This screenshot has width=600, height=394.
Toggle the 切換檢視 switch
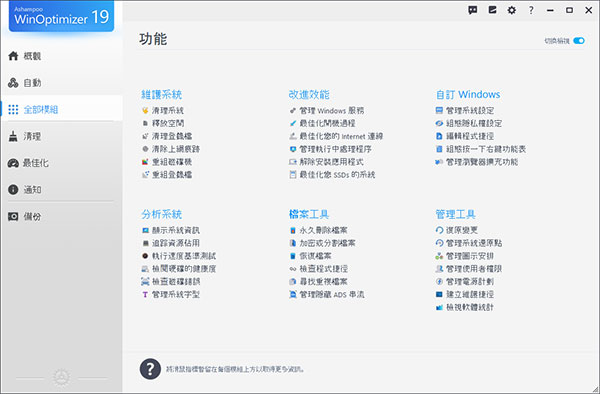coord(579,41)
